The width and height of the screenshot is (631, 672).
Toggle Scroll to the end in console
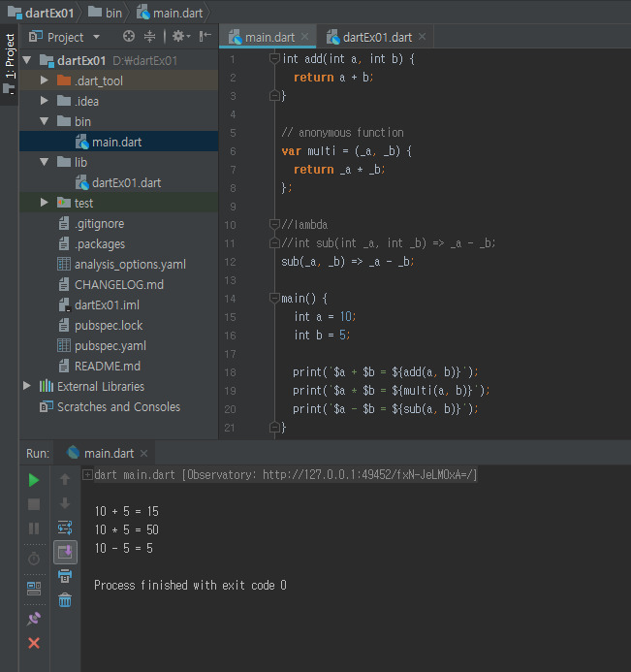coord(65,552)
